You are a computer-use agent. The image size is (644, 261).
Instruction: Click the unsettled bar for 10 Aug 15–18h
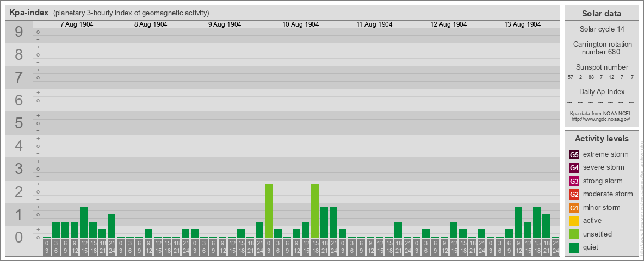coord(315,211)
